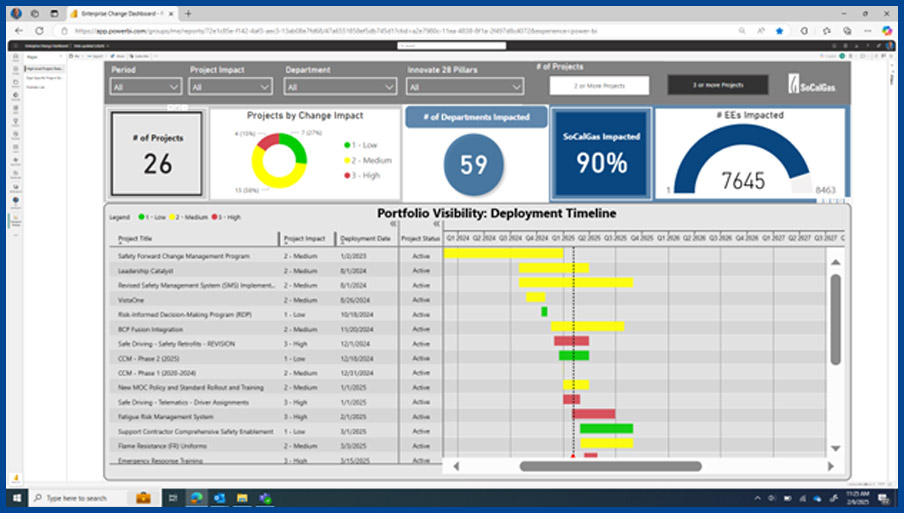Click the 3 or more Projects button
Screen dimensions: 904x513
718,85
